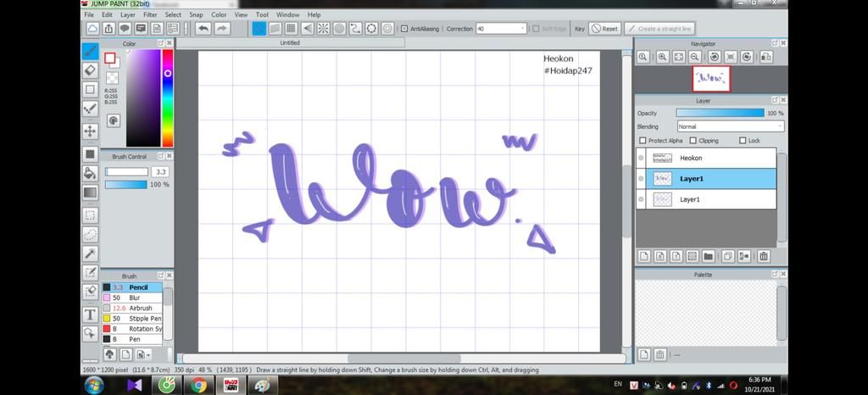868x395 pixels.
Task: Add a layer folder in Layer panel
Action: [708, 256]
